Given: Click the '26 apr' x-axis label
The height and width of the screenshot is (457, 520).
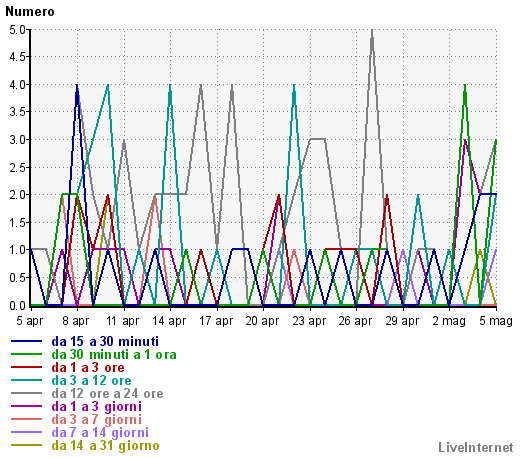Looking at the screenshot, I should pyautogui.click(x=355, y=321).
